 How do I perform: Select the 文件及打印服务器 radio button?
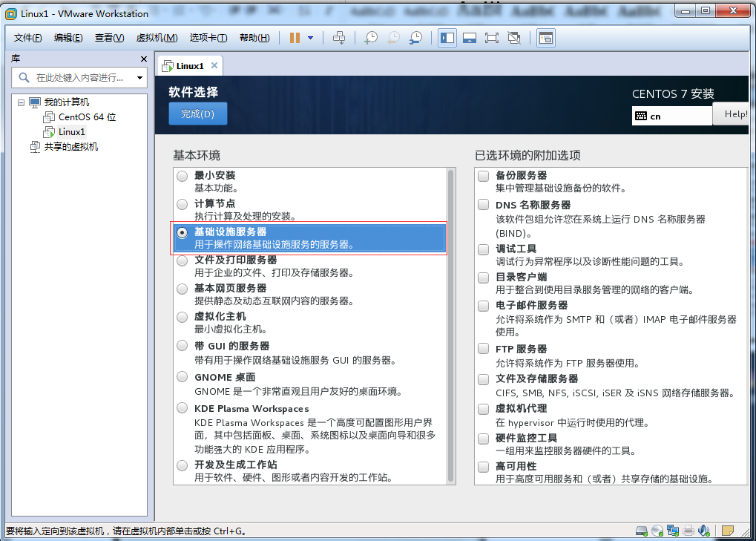pyautogui.click(x=183, y=261)
